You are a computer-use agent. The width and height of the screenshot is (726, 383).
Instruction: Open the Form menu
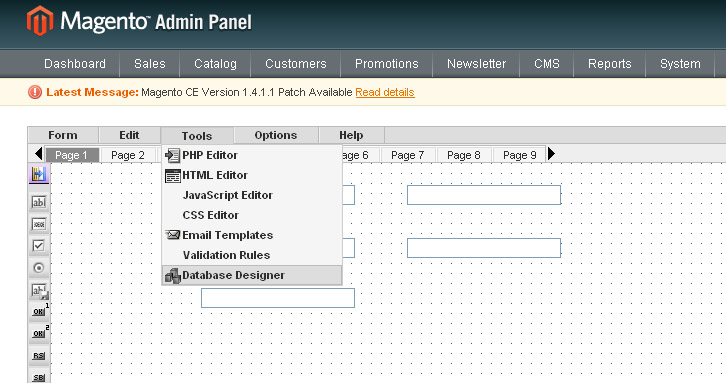point(63,135)
